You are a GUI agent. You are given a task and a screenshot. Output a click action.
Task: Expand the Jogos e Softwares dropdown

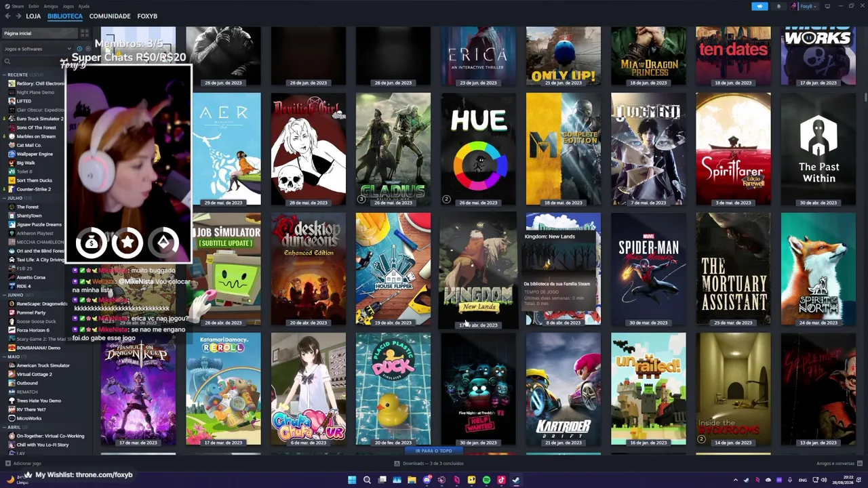(37, 49)
